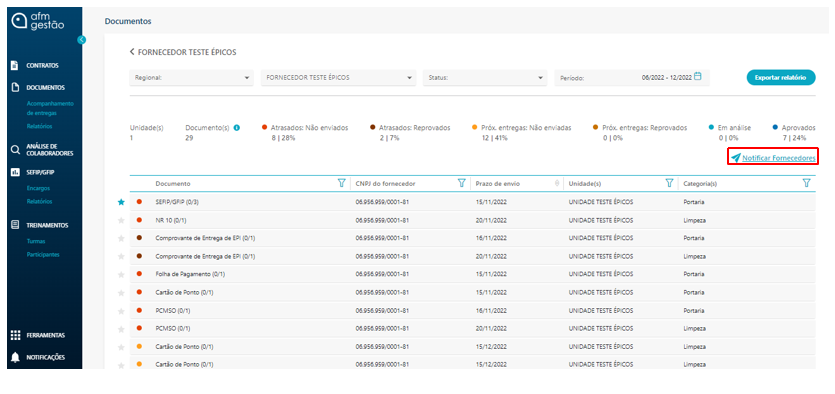Click the back arrow beside FORNECEDOR TESTE ÉPICOS
Screen dimensions: 835x394
(x=132, y=52)
